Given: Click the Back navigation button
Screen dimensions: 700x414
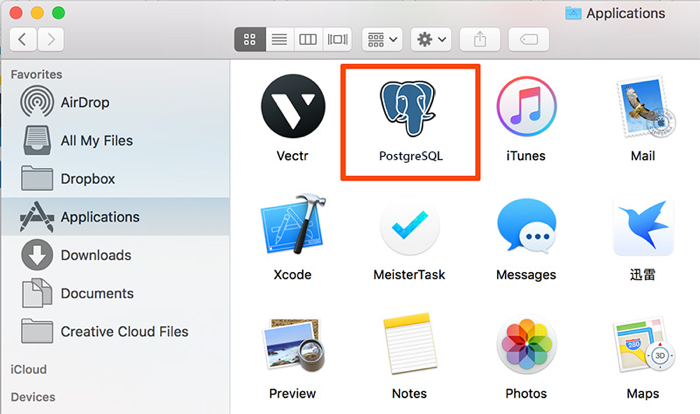Looking at the screenshot, I should coord(23,39).
